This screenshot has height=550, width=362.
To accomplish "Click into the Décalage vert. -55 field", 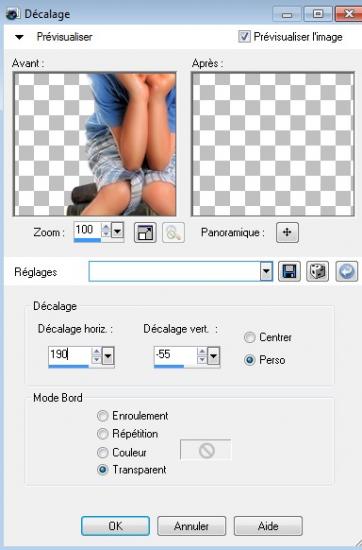I will [x=175, y=355].
